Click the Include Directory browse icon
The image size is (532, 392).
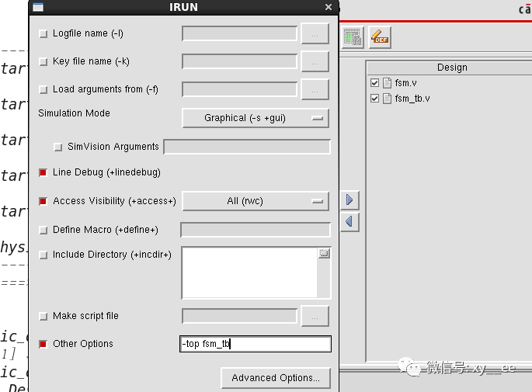point(324,253)
